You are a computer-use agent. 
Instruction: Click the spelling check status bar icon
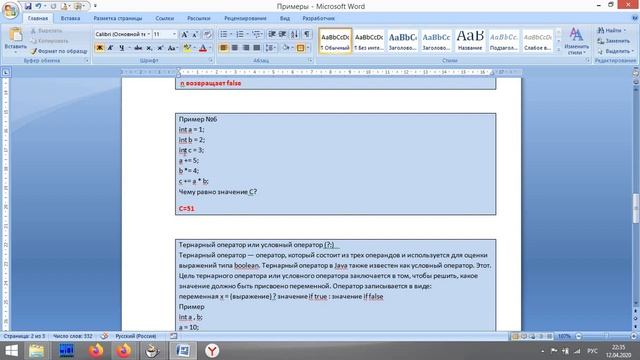104,336
